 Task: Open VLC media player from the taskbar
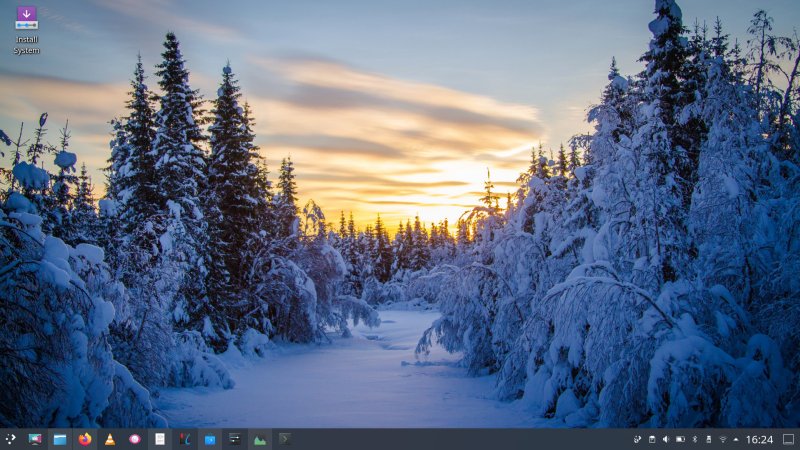click(x=110, y=439)
